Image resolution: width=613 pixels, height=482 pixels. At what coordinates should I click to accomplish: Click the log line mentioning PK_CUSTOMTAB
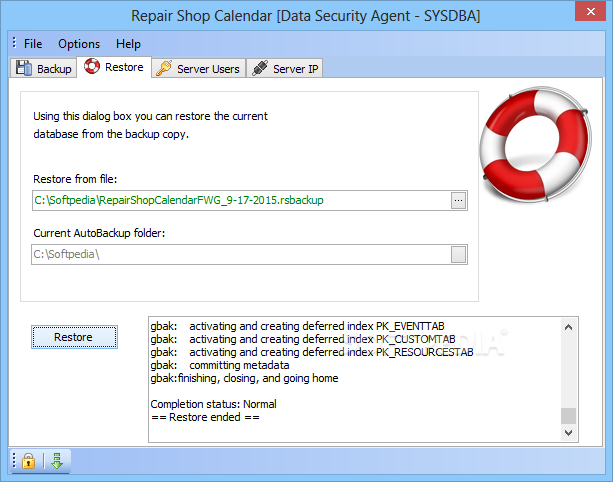tap(303, 339)
